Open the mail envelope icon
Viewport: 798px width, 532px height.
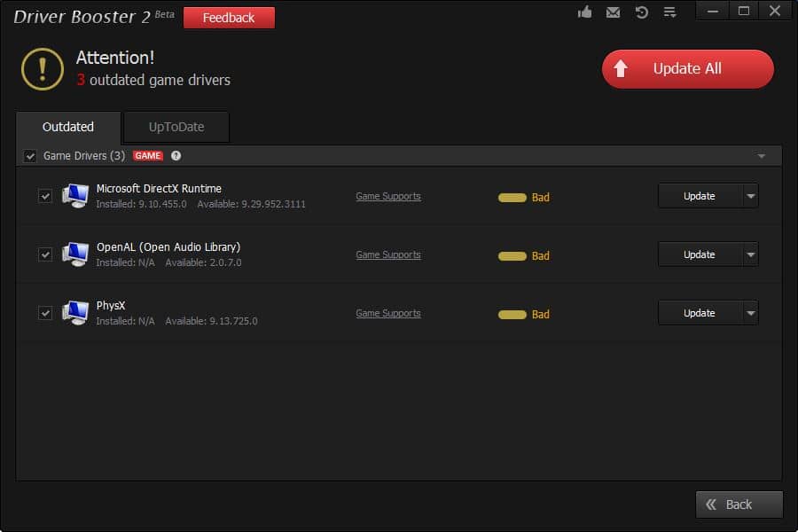click(614, 12)
